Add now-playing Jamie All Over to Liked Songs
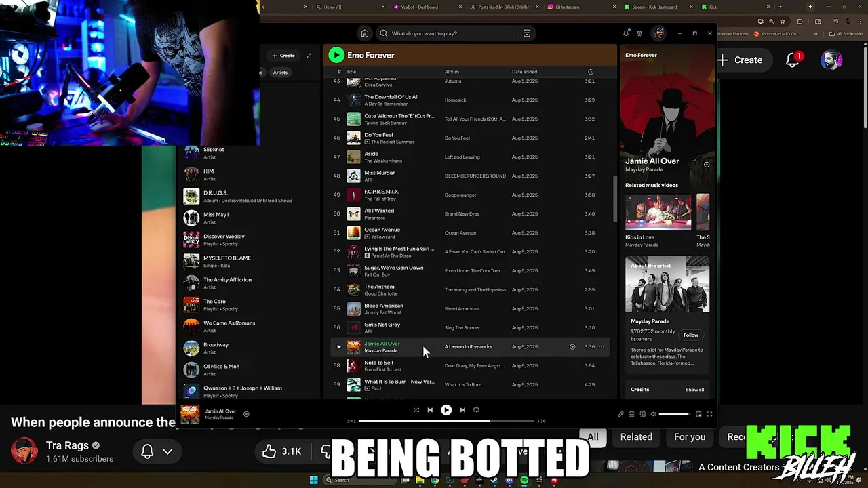The height and width of the screenshot is (488, 868). pyautogui.click(x=246, y=414)
